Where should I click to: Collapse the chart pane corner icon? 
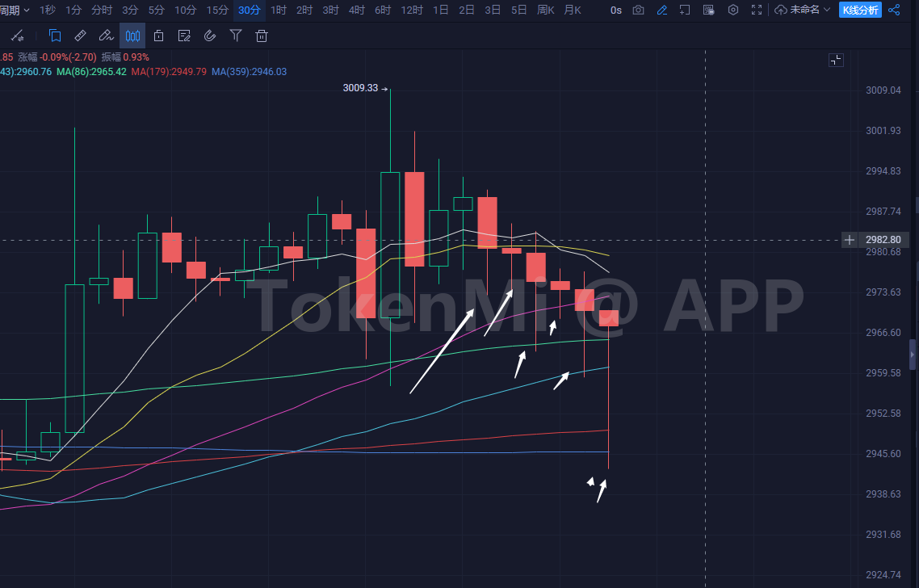point(836,60)
